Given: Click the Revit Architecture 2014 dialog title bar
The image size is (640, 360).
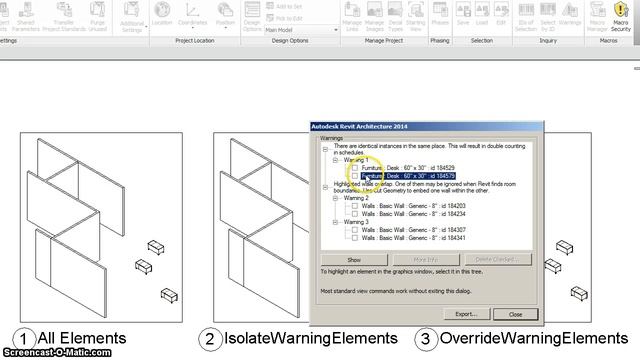Looking at the screenshot, I should (427, 127).
